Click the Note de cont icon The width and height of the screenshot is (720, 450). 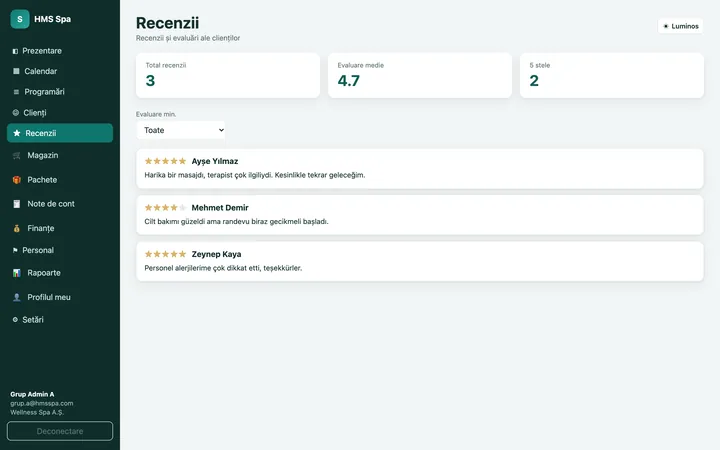pyautogui.click(x=17, y=204)
